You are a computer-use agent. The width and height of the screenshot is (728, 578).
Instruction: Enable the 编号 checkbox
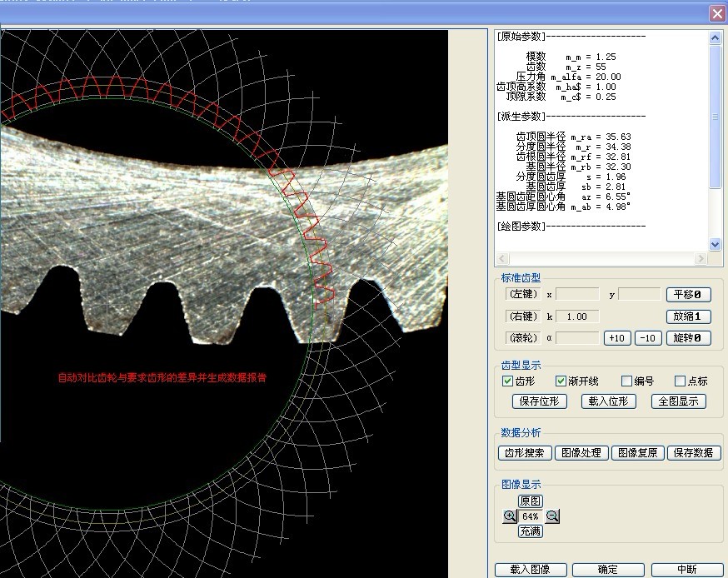click(x=626, y=381)
